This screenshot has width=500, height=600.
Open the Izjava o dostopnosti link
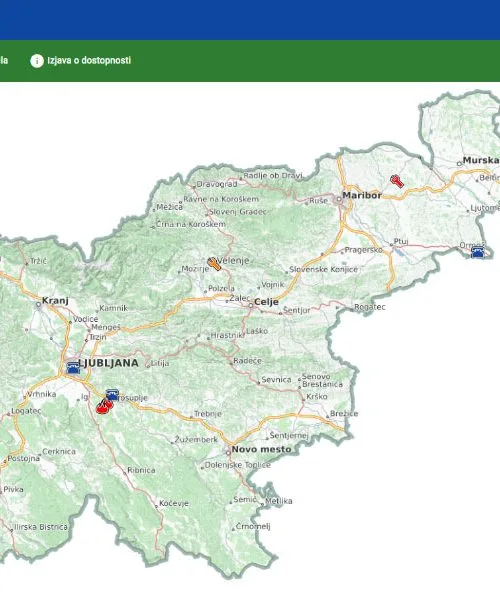pos(89,60)
